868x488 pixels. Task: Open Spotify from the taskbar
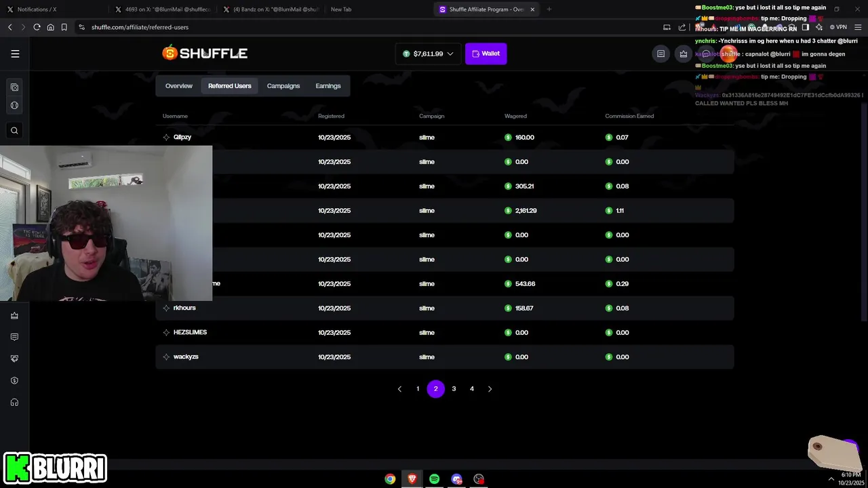coord(434,479)
